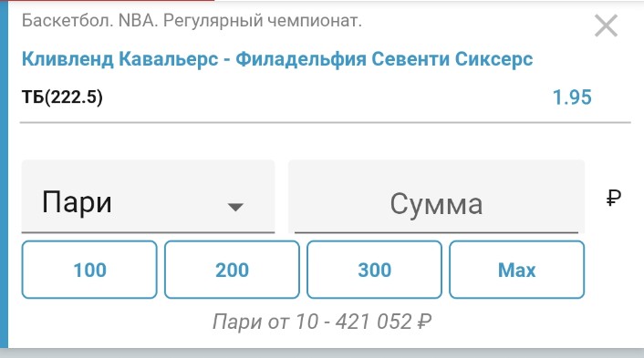Focus the Сумма amount input field
The width and height of the screenshot is (644, 358).
[436, 197]
